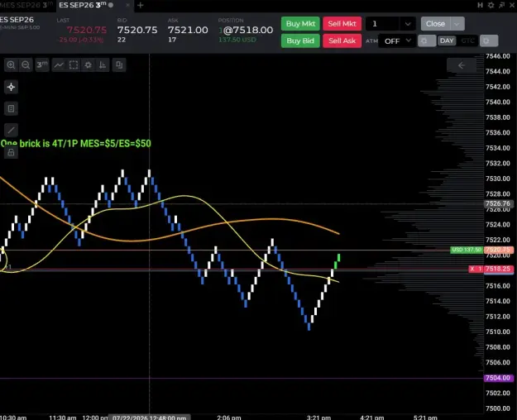Select the trend line drawing tool

coord(11,131)
